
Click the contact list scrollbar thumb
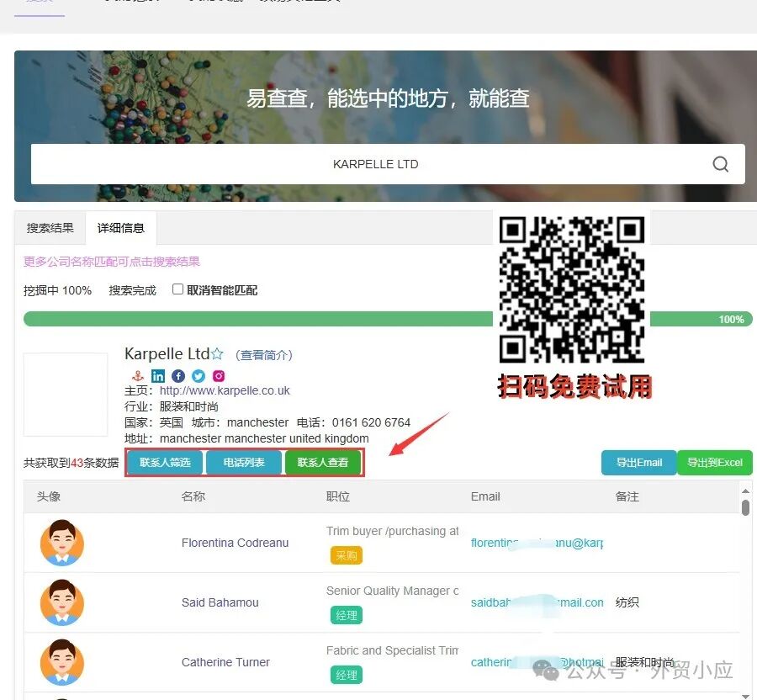[745, 507]
